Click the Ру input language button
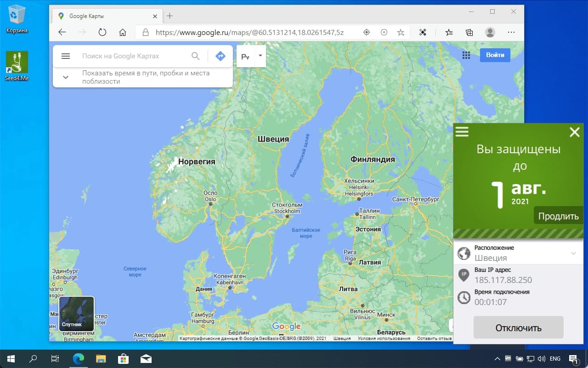The height and width of the screenshot is (368, 588). 245,57
